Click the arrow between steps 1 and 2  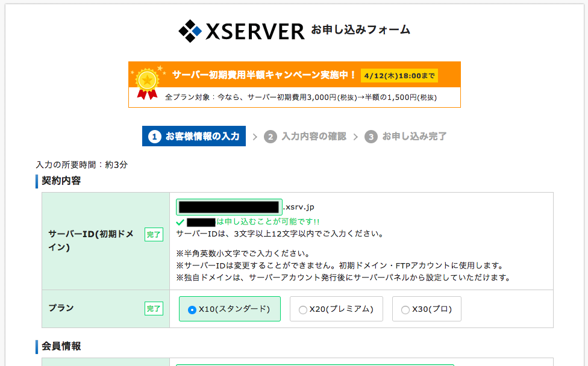point(255,137)
